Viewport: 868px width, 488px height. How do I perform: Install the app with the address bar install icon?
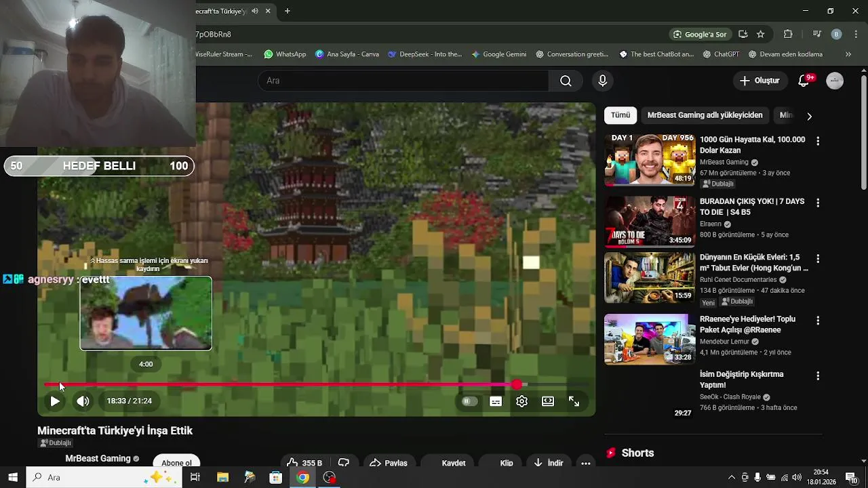pyautogui.click(x=743, y=35)
